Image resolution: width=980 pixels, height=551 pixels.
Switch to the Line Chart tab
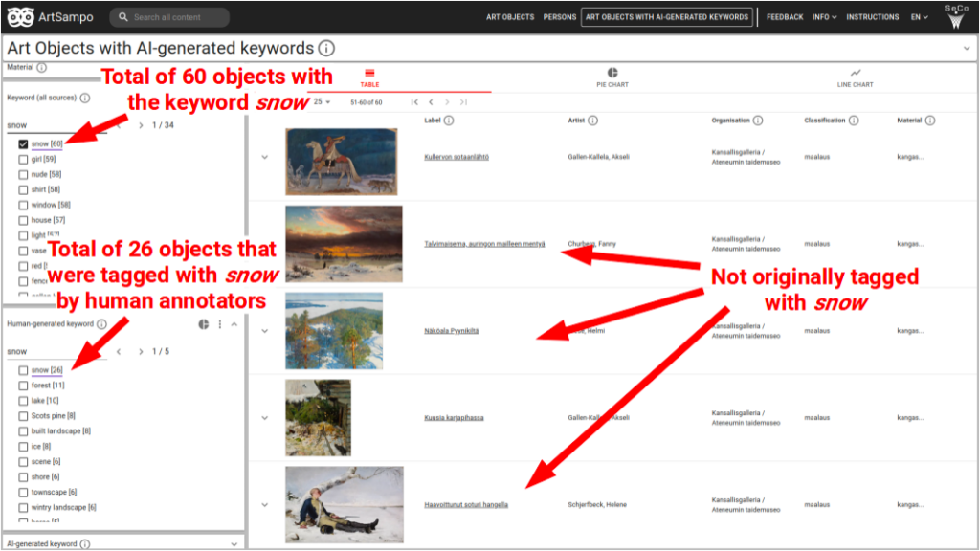[855, 77]
